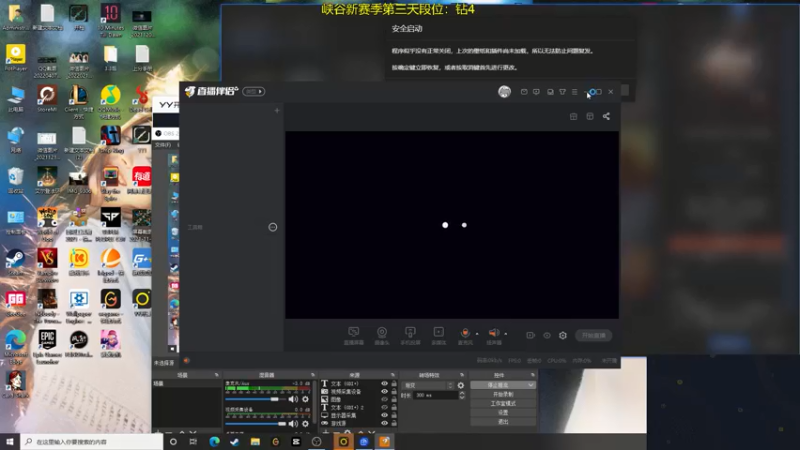Add a new scene with the plus icon
Viewport: 800px width, 450px height.
pyautogui.click(x=277, y=110)
